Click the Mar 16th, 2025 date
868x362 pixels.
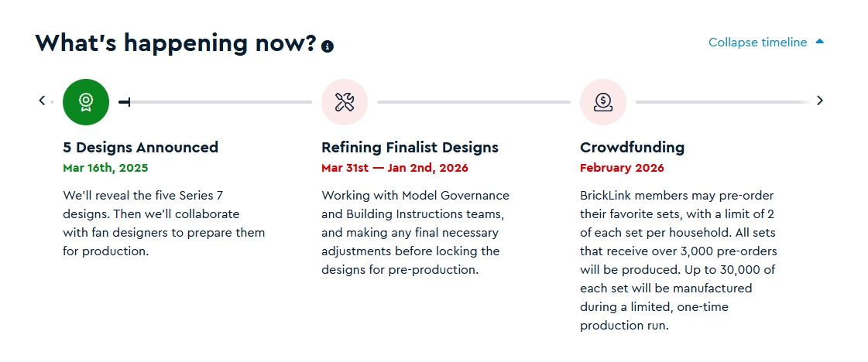pos(105,167)
